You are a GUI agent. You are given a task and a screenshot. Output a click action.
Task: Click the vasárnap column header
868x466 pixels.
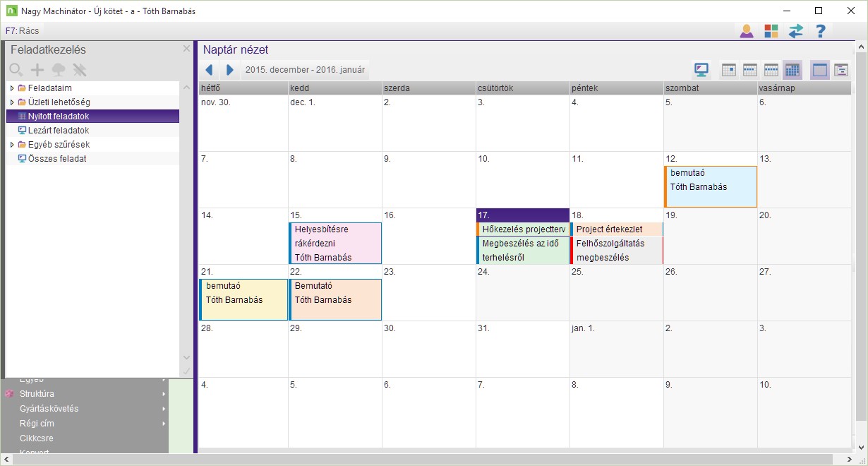coord(804,88)
